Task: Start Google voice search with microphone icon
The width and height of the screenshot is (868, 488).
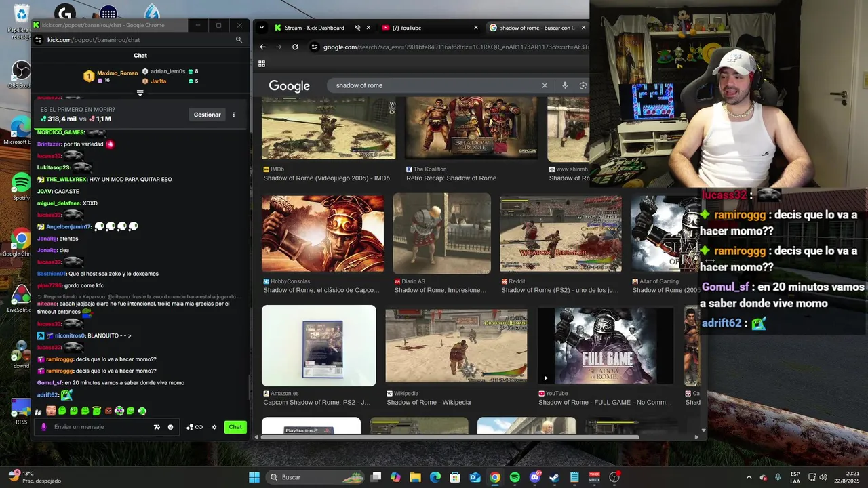Action: coord(564,85)
